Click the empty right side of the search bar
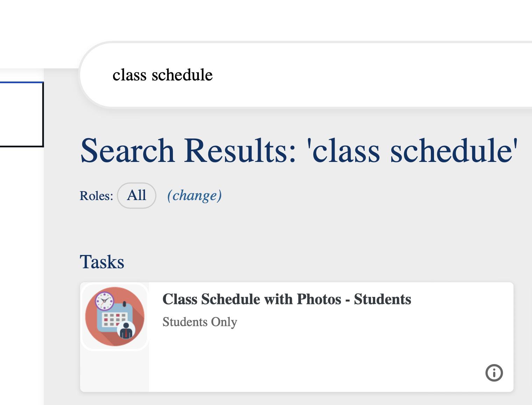This screenshot has width=532, height=405. tap(420, 75)
